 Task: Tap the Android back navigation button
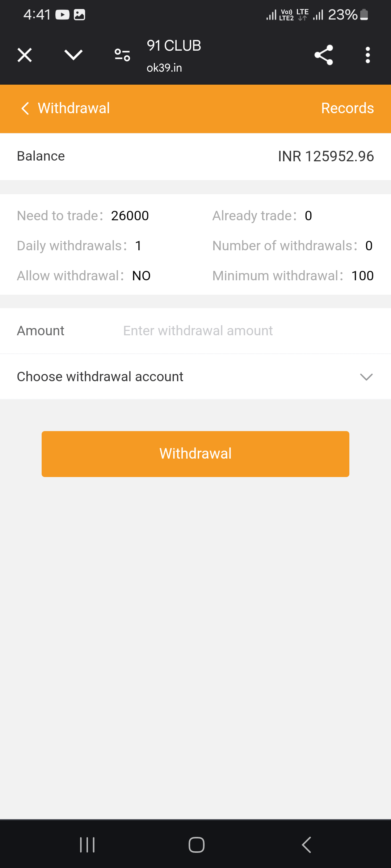pyautogui.click(x=306, y=845)
